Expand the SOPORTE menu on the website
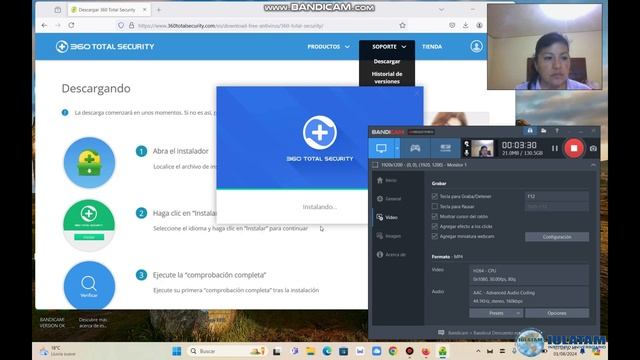The height and width of the screenshot is (360, 640). point(389,47)
